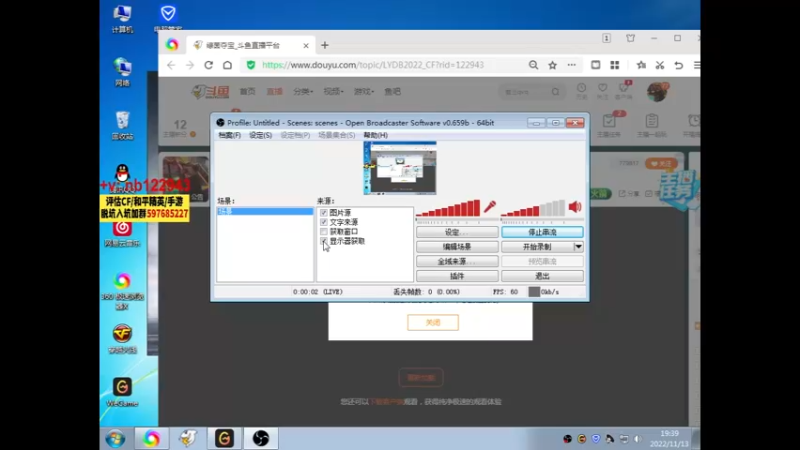The height and width of the screenshot is (450, 800).
Task: Click the address bar magnifier icon
Action: (533, 65)
